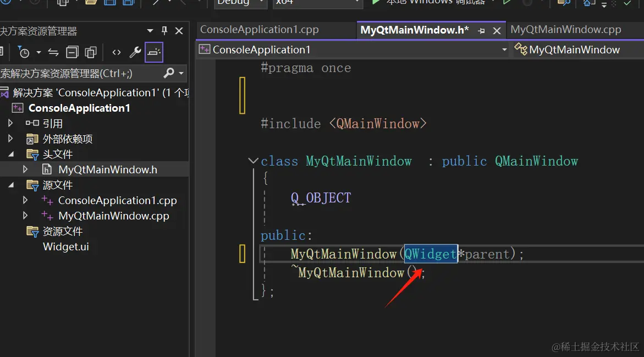Image resolution: width=644 pixels, height=357 pixels.
Task: Select the solution 'ConsoleApplication1' root row
Action: click(x=95, y=93)
